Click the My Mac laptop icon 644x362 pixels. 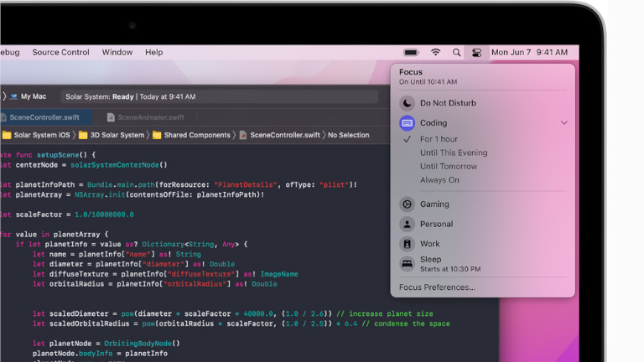tap(13, 96)
